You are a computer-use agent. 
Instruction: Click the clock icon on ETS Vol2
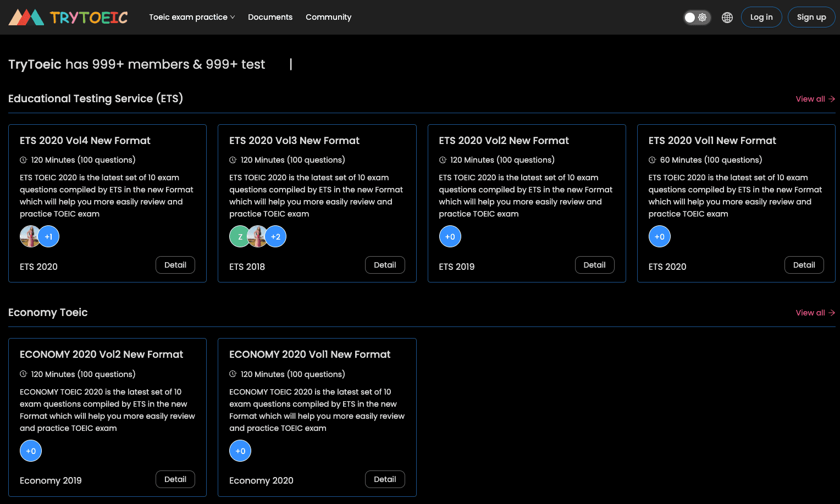443,160
